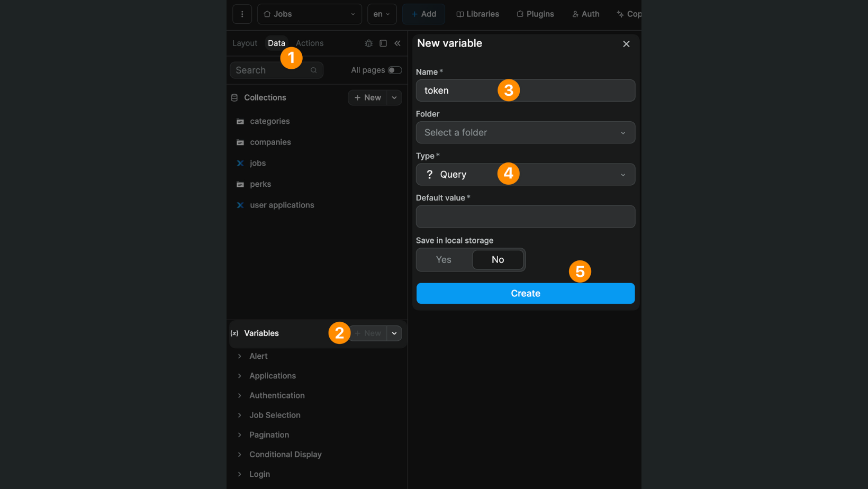Open the three-dot menu in the top toolbar
Viewport: 868px width, 489px height.
[242, 14]
